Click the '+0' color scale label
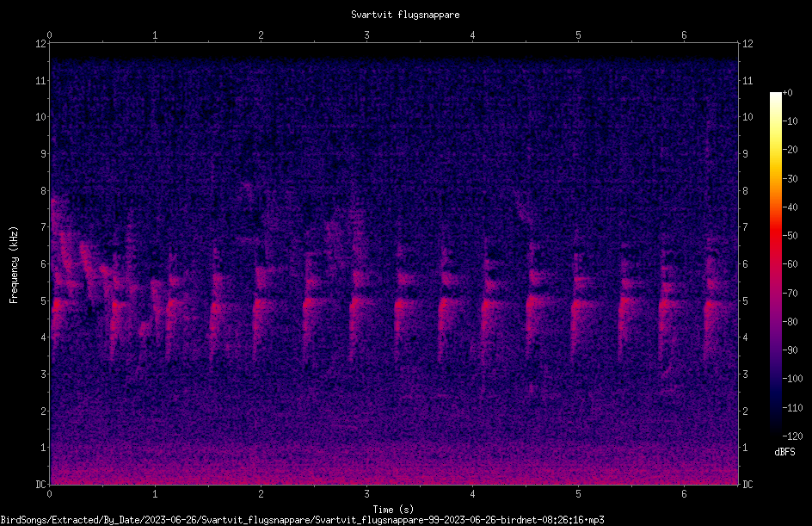The image size is (812, 526). point(787,93)
